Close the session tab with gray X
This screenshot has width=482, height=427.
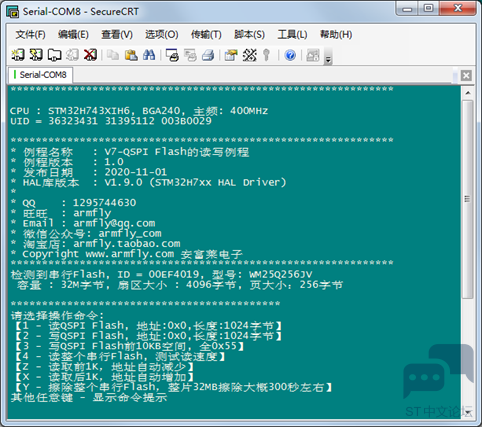click(x=466, y=76)
